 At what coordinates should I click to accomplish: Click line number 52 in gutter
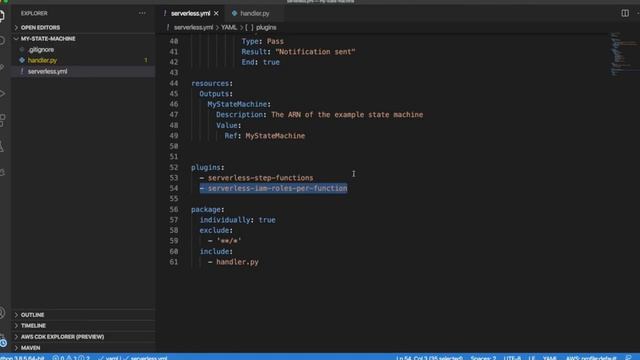[173, 167]
